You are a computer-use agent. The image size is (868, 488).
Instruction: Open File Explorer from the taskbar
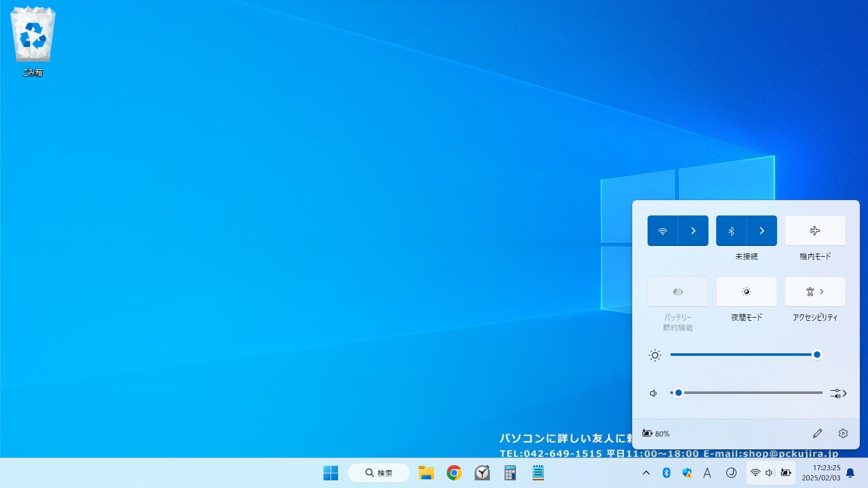[x=426, y=473]
